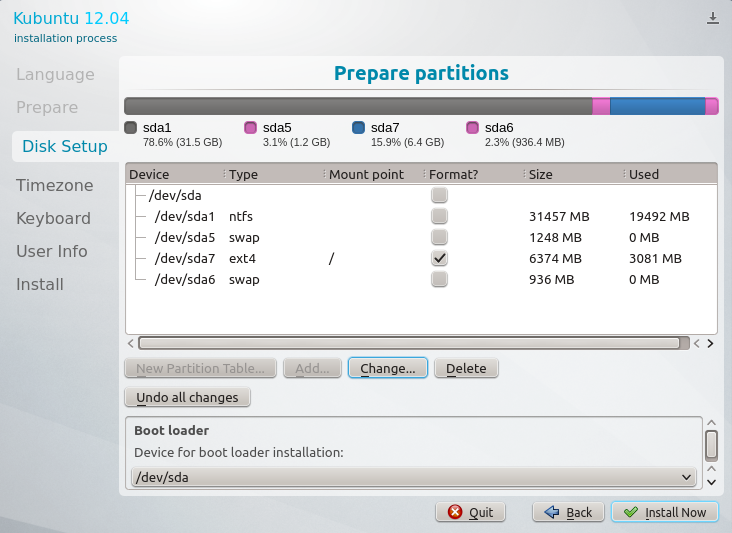The image size is (732, 533).
Task: Go to the Keyboard step
Action: point(53,218)
